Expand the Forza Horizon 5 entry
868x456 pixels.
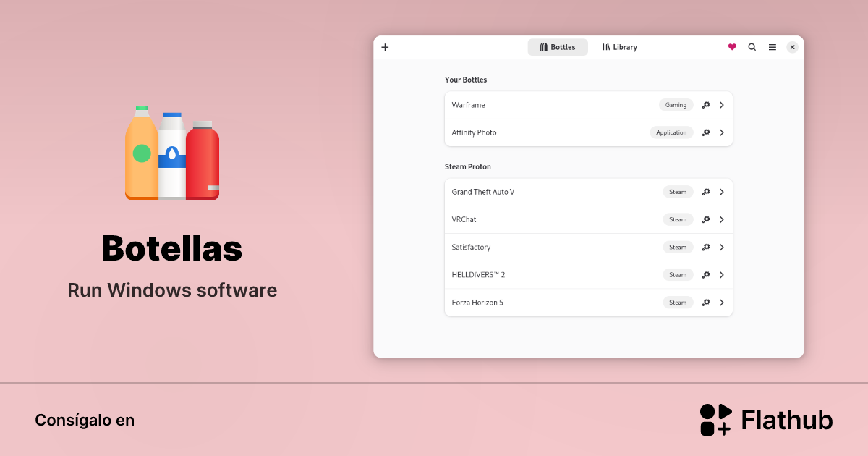click(x=722, y=303)
